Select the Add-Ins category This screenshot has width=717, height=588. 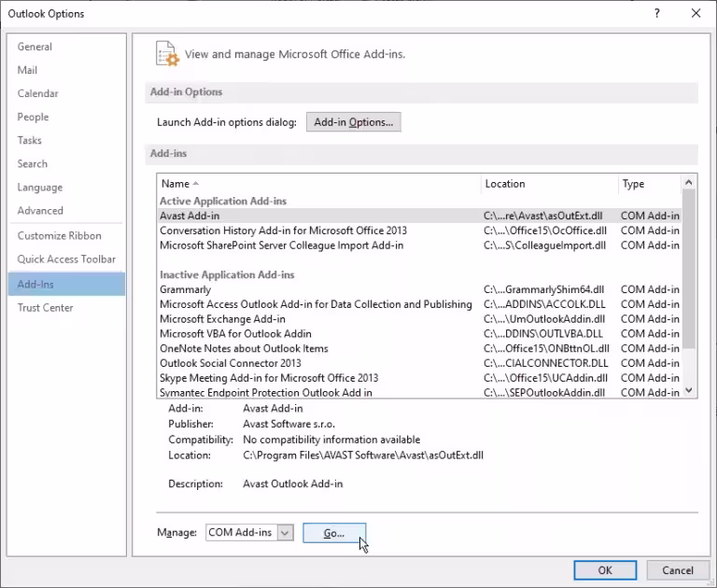pos(67,284)
